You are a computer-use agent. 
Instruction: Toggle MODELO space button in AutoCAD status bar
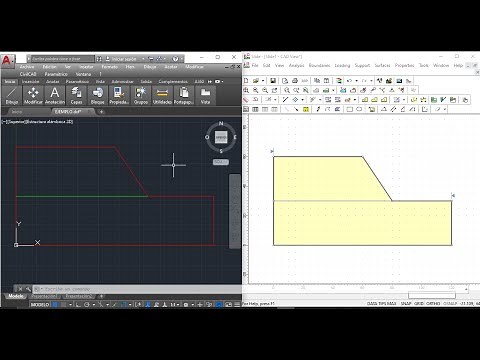tap(40, 304)
